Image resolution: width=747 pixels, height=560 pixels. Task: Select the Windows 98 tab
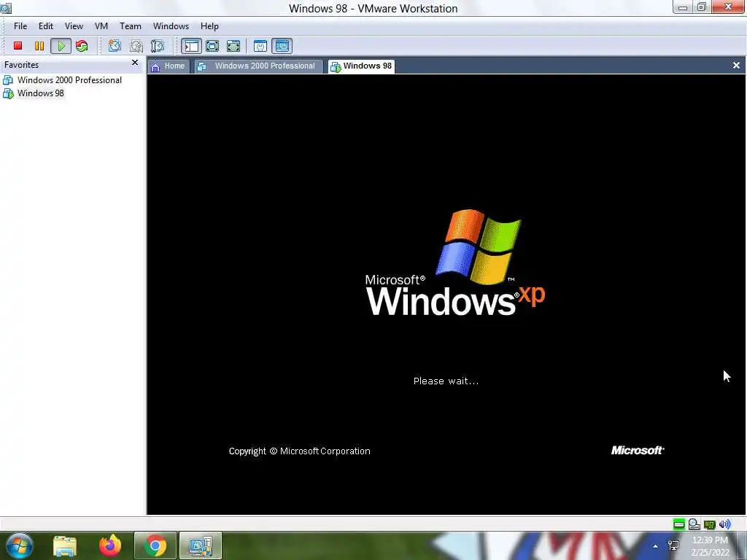pos(362,66)
